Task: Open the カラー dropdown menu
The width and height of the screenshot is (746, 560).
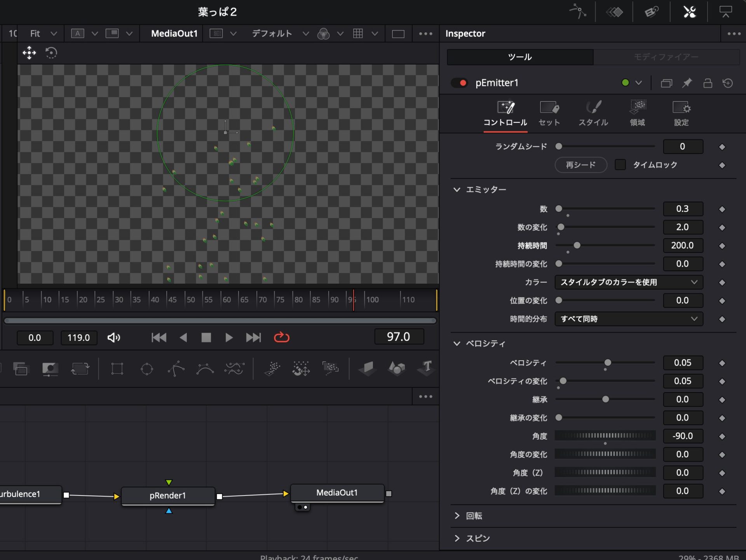Action: pos(628,282)
